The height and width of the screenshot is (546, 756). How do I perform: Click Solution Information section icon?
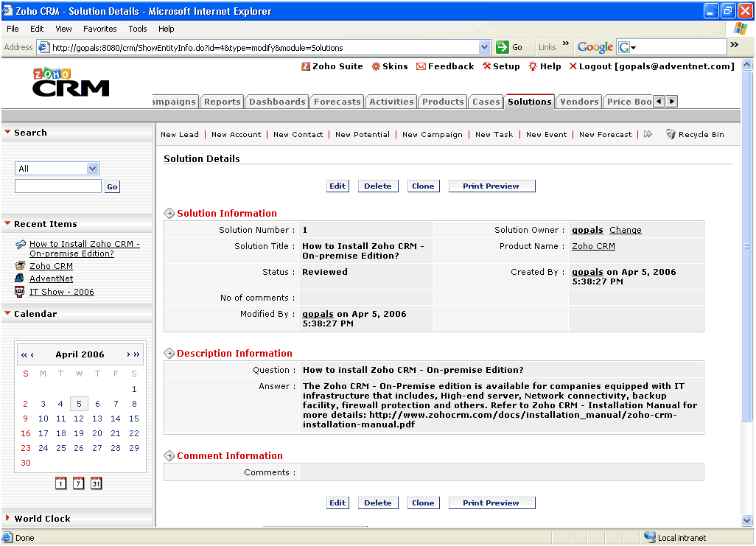[x=169, y=213]
